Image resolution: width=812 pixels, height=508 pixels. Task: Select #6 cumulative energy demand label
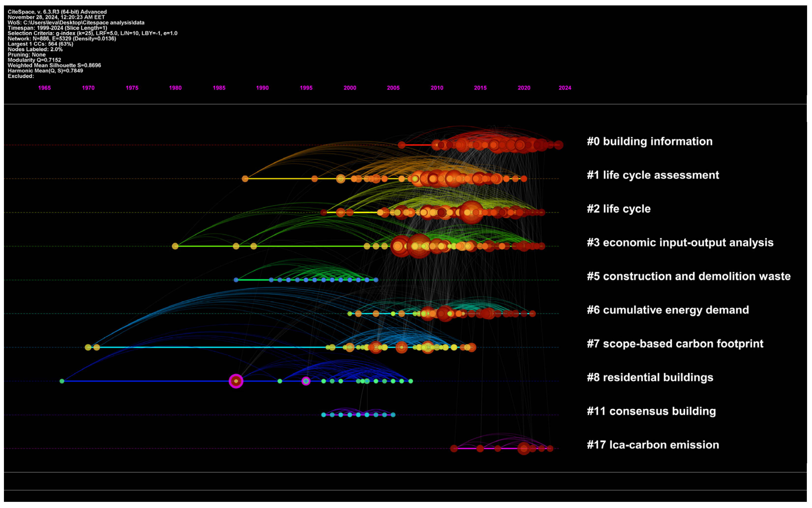tap(668, 310)
